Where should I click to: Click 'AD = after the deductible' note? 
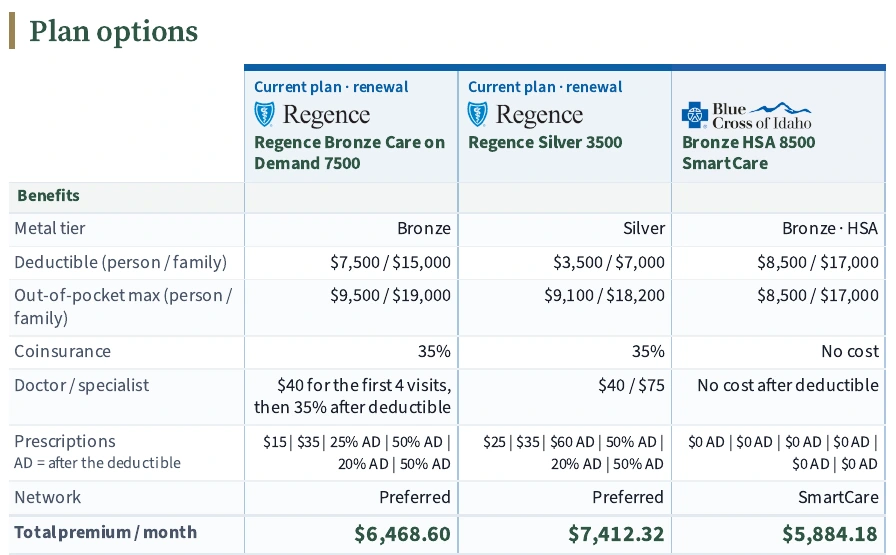point(97,463)
